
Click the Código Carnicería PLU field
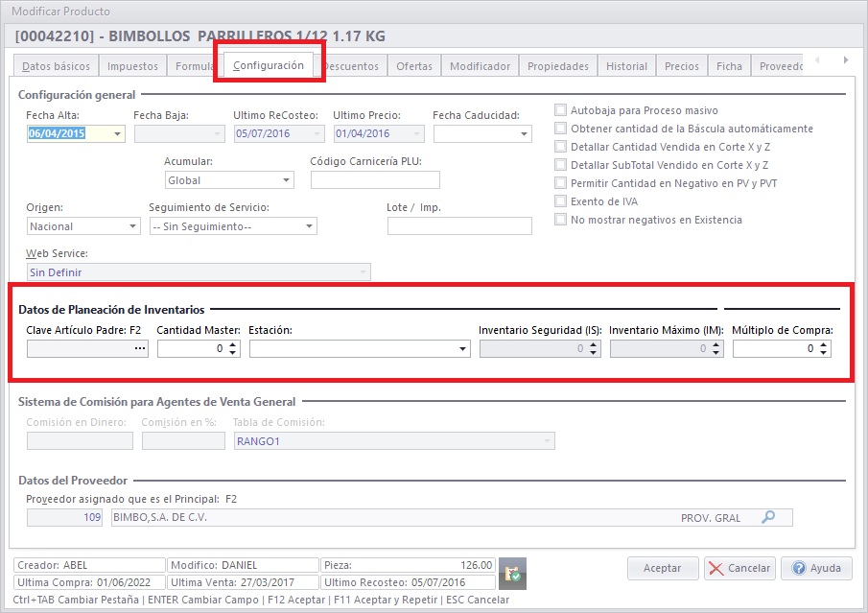(375, 180)
